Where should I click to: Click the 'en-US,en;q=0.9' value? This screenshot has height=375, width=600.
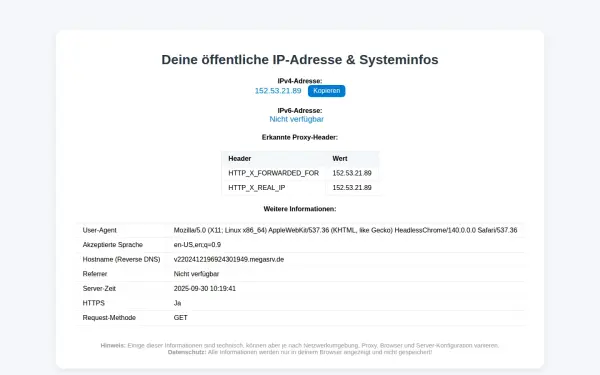197,245
